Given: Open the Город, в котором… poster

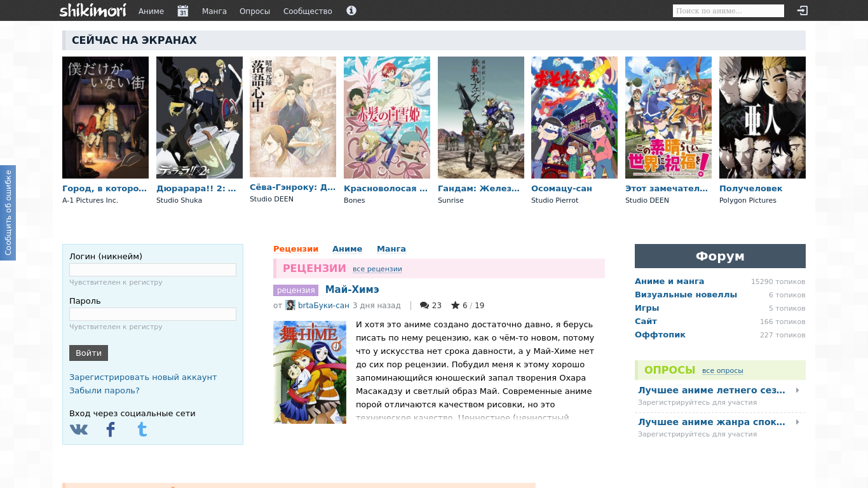Looking at the screenshot, I should pyautogui.click(x=105, y=118).
